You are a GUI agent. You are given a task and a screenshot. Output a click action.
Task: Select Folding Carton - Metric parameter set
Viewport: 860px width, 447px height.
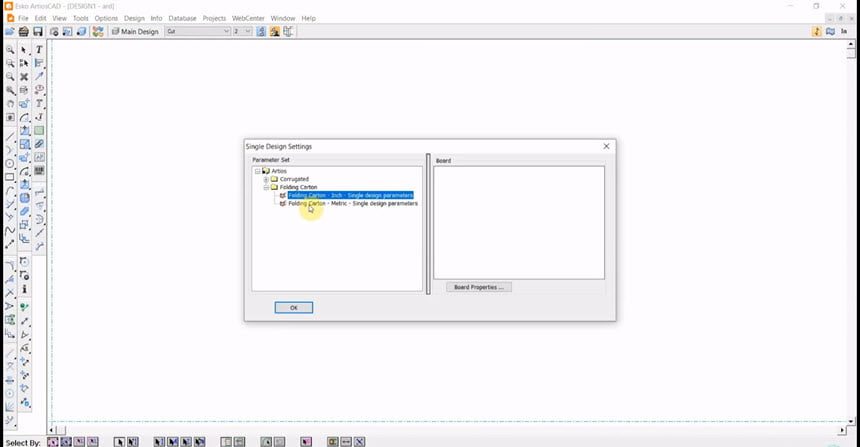tap(353, 203)
